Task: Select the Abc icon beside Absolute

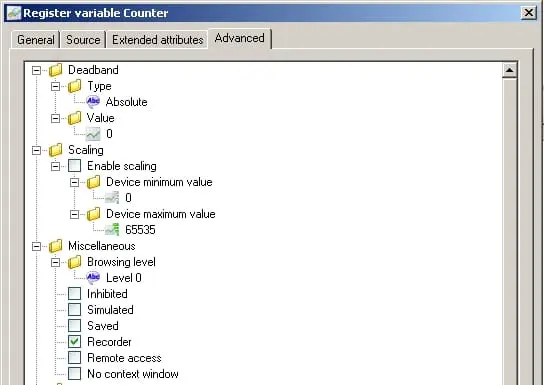Action: coord(93,102)
